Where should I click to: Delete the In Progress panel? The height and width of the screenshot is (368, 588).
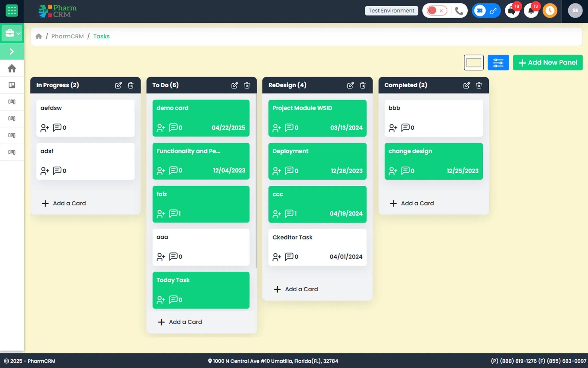[131, 85]
